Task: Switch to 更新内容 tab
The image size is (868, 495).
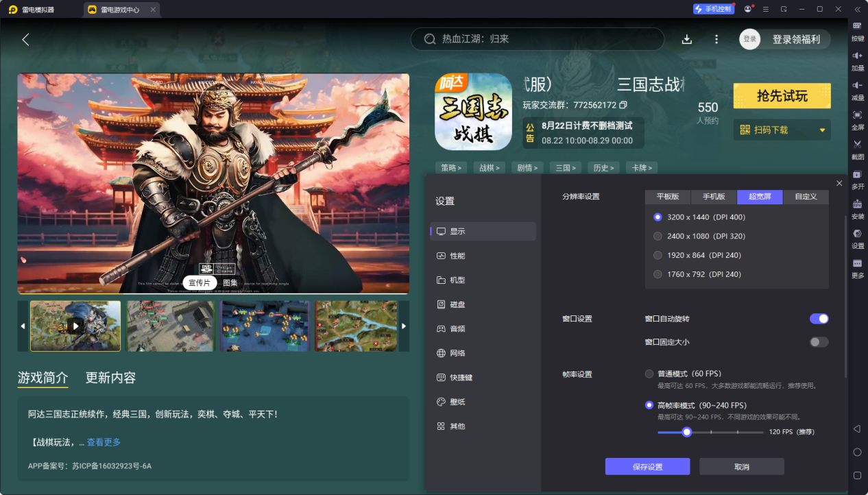Action: click(x=110, y=378)
